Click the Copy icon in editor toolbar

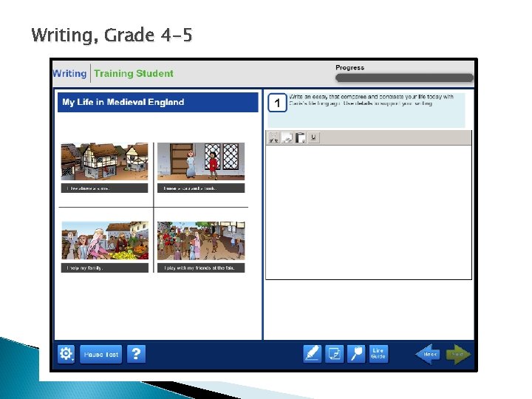tap(287, 137)
